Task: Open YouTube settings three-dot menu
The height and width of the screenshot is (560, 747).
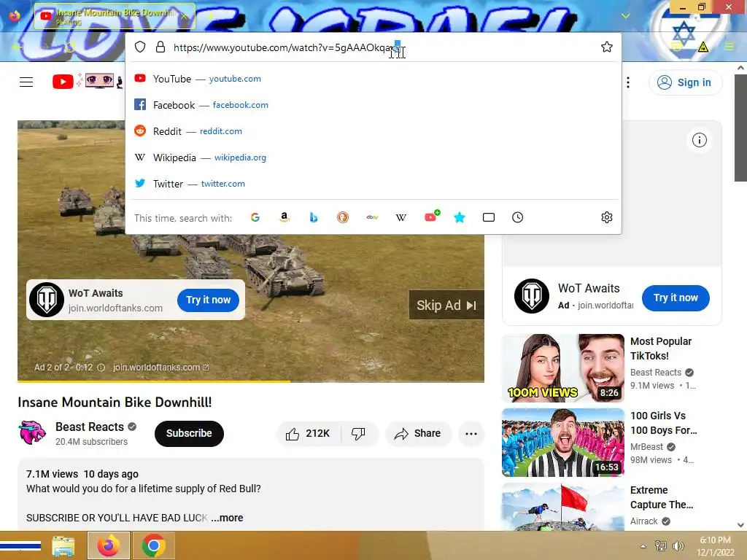Action: click(x=628, y=82)
